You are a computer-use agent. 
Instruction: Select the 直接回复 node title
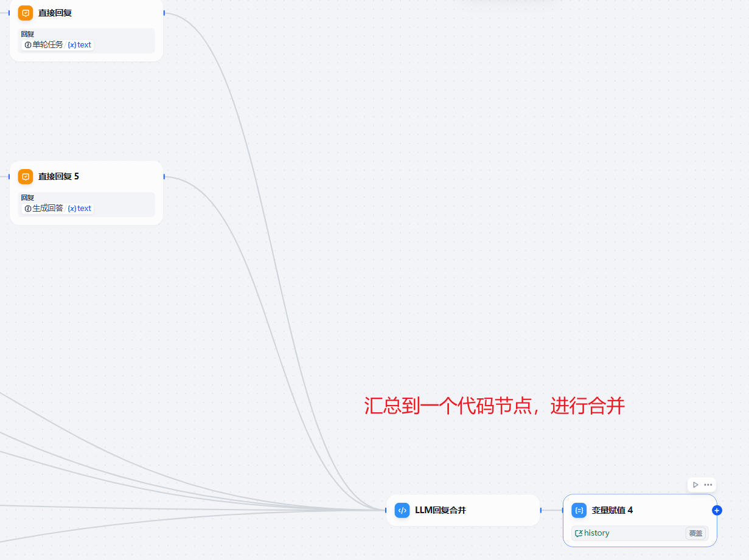click(x=55, y=13)
